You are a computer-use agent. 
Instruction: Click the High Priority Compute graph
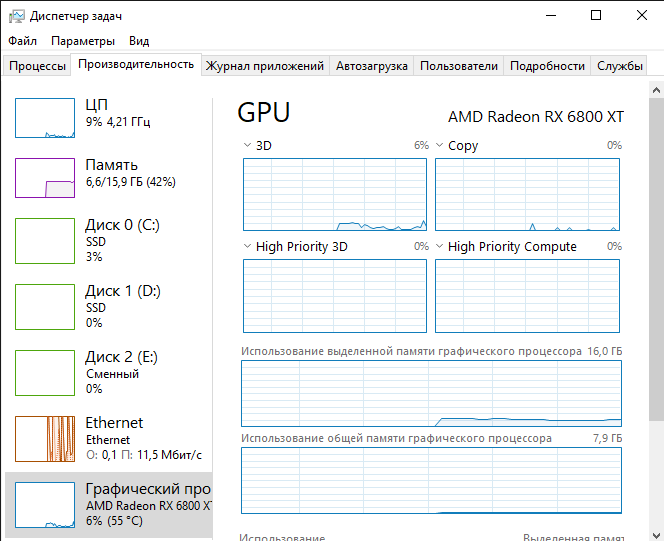pos(528,296)
